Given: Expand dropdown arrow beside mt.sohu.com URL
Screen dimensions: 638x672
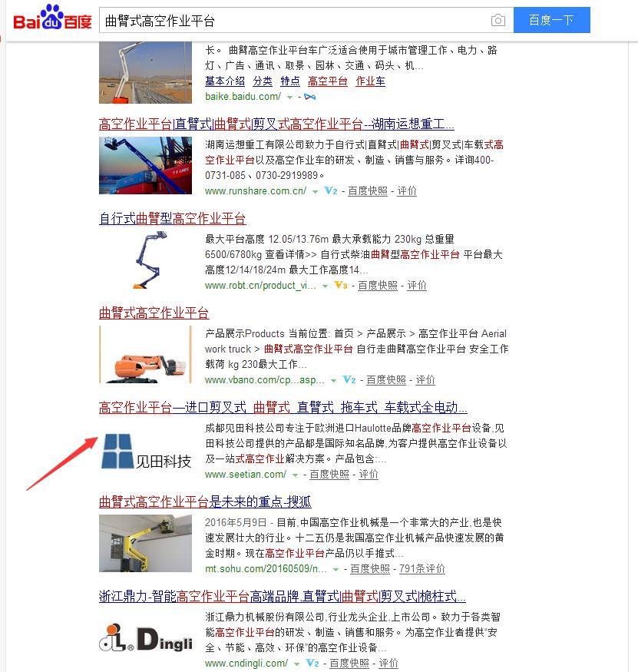Looking at the screenshot, I should [x=336, y=569].
